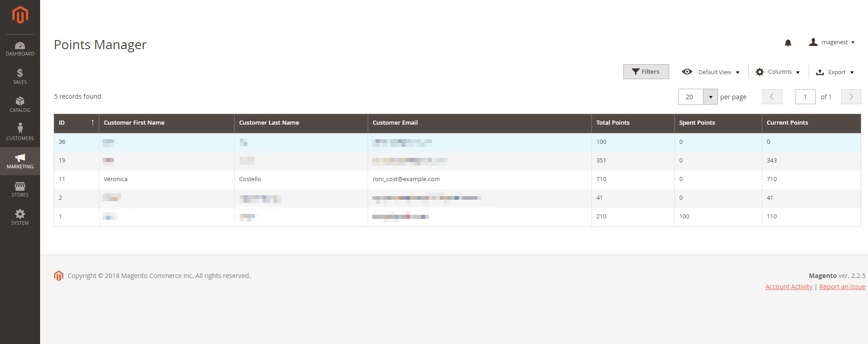The height and width of the screenshot is (344, 868).
Task: Open the Export dropdown
Action: (835, 72)
